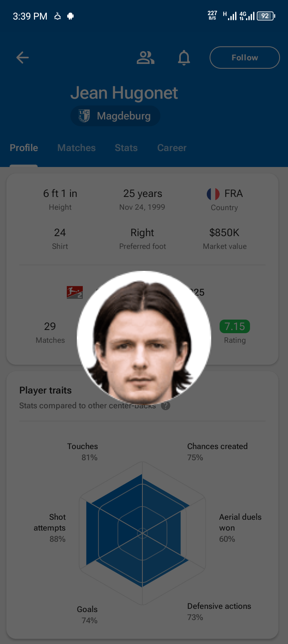Tap the Magdeburg club crest icon
The image size is (288, 644).
point(84,116)
